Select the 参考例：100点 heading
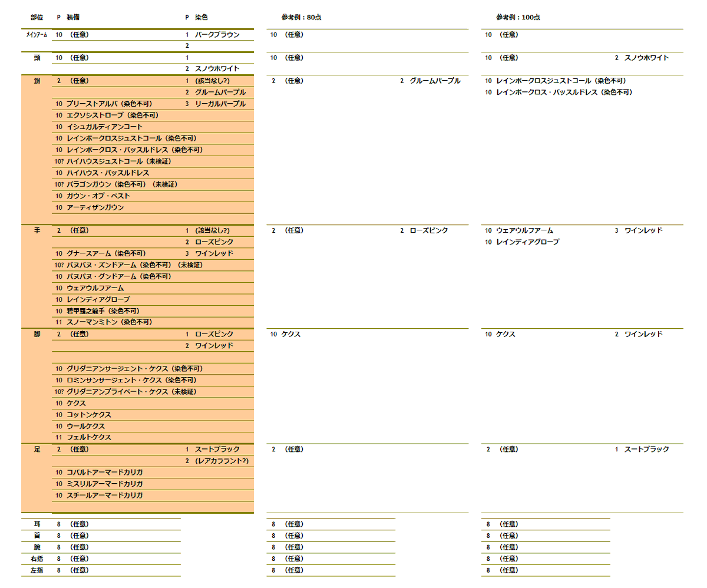The height and width of the screenshot is (588, 707). click(518, 18)
